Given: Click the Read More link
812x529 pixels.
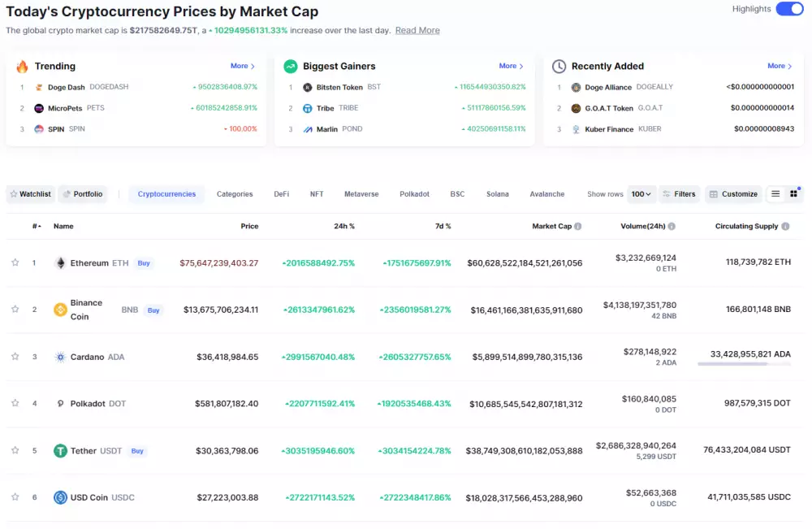Looking at the screenshot, I should coord(417,29).
